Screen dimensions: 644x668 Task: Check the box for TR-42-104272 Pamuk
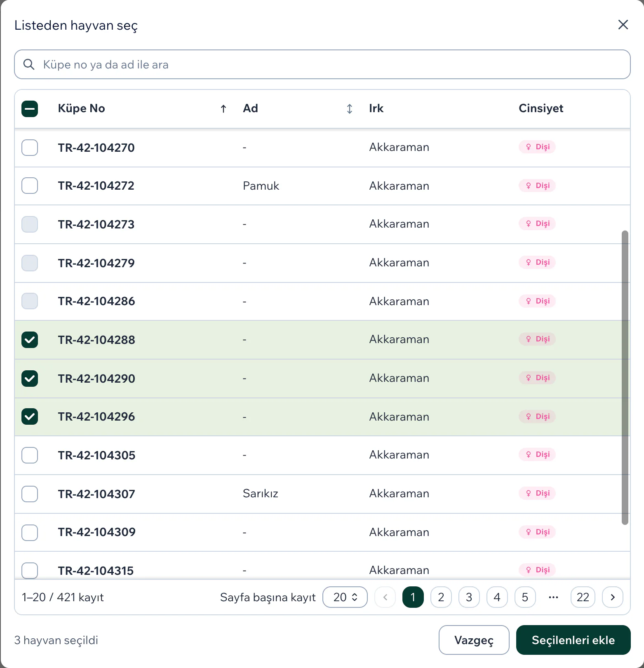30,186
